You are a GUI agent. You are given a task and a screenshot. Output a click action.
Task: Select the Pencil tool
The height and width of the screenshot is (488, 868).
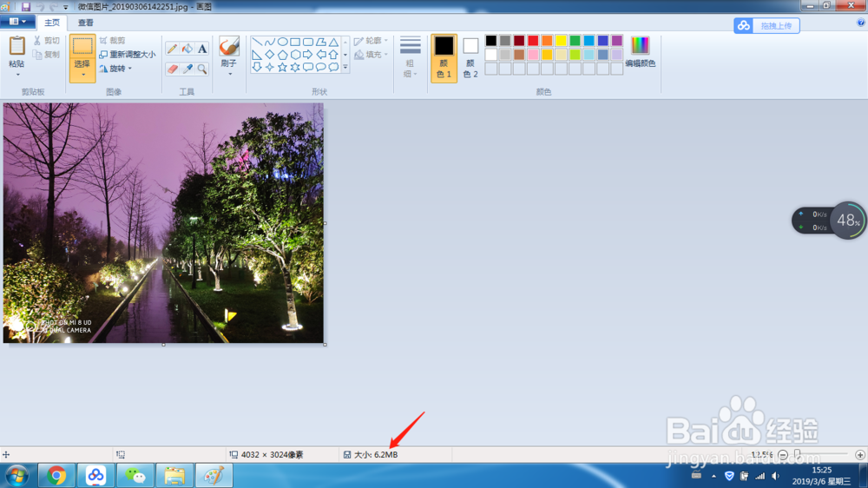coord(172,49)
